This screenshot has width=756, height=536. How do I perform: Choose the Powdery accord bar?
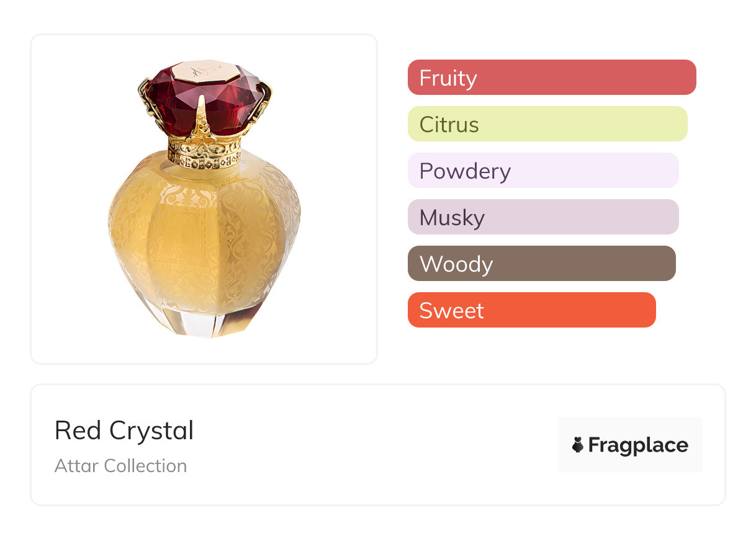tap(543, 171)
